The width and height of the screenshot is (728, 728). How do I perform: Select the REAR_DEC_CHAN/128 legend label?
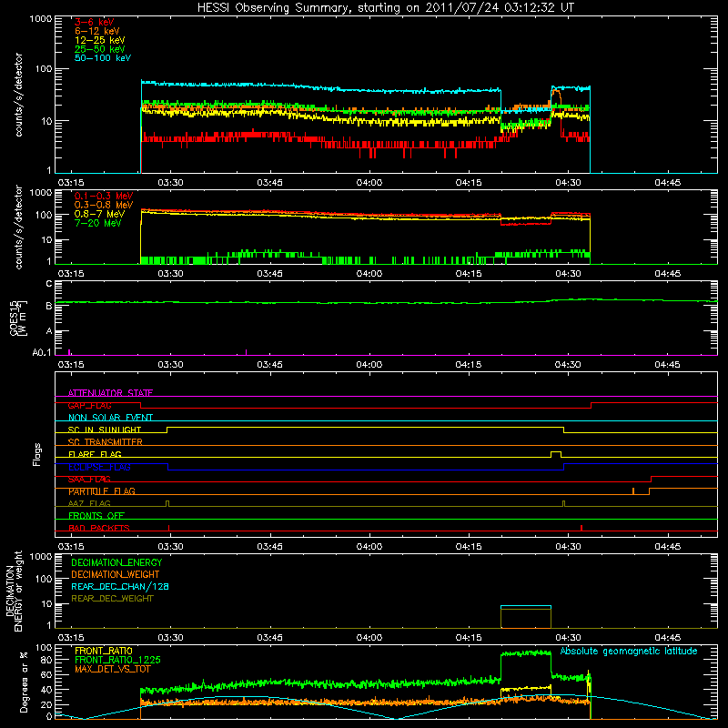120,586
